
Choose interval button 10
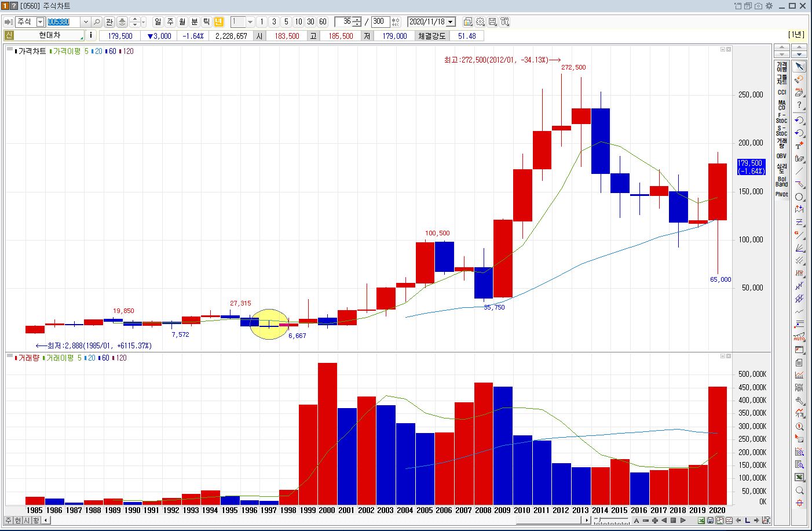pos(298,22)
